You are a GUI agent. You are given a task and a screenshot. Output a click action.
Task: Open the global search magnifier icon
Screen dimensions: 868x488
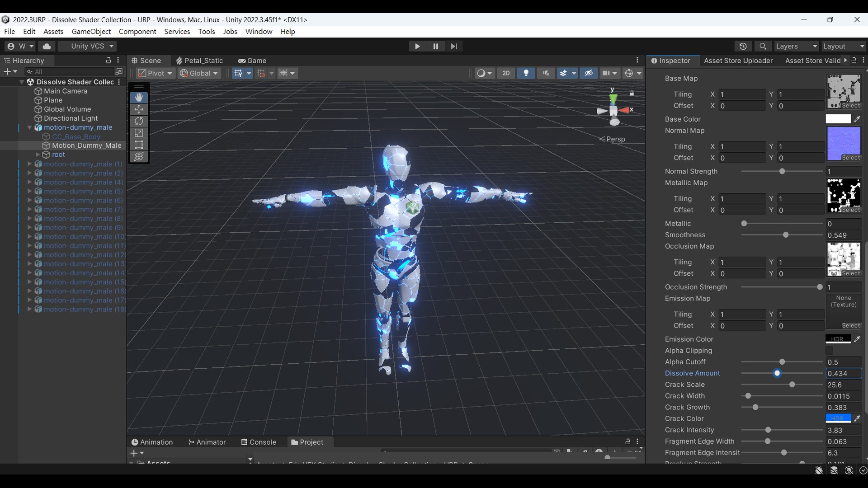pyautogui.click(x=763, y=46)
